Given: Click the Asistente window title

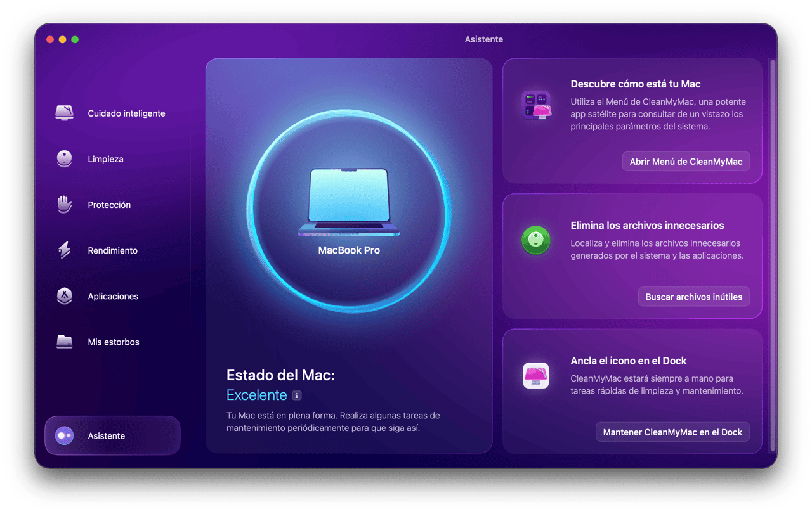Looking at the screenshot, I should (484, 39).
